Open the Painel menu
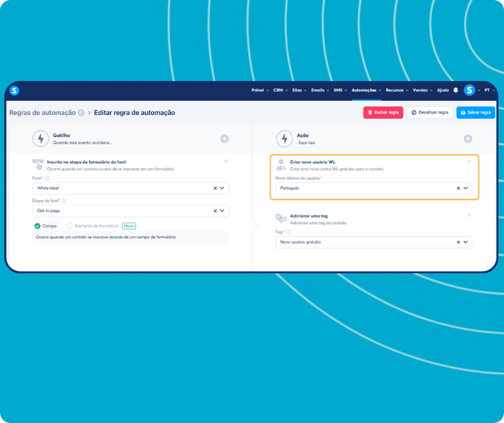This screenshot has height=423, width=504. pos(260,90)
